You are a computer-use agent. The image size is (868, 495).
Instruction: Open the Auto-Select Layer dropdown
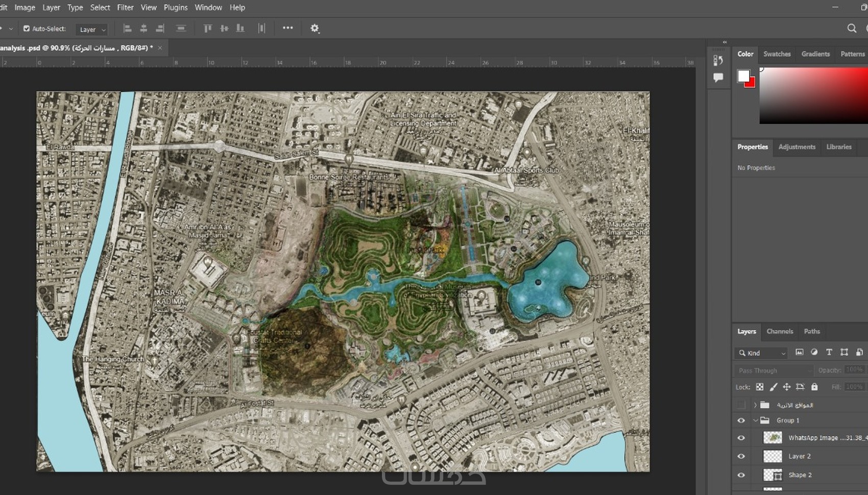pyautogui.click(x=92, y=30)
